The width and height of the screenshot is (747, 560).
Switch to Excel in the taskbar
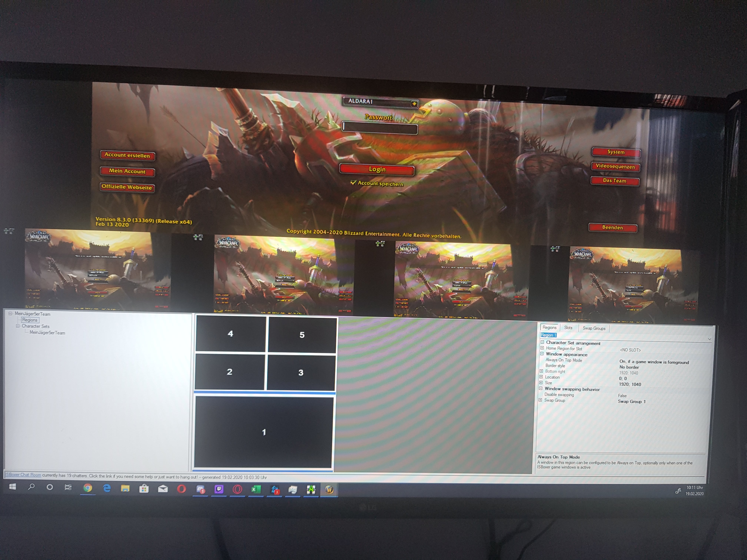pyautogui.click(x=256, y=489)
